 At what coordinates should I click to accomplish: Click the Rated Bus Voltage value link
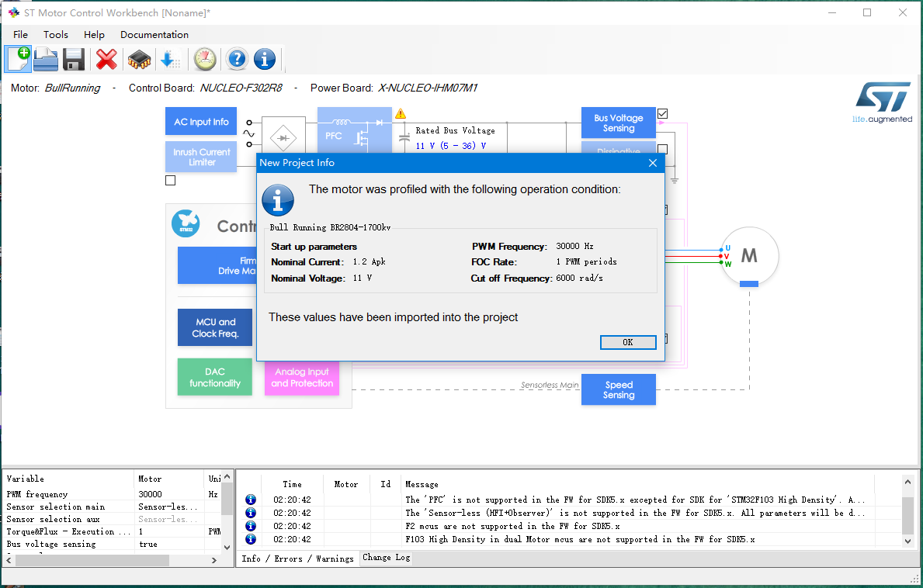(451, 146)
